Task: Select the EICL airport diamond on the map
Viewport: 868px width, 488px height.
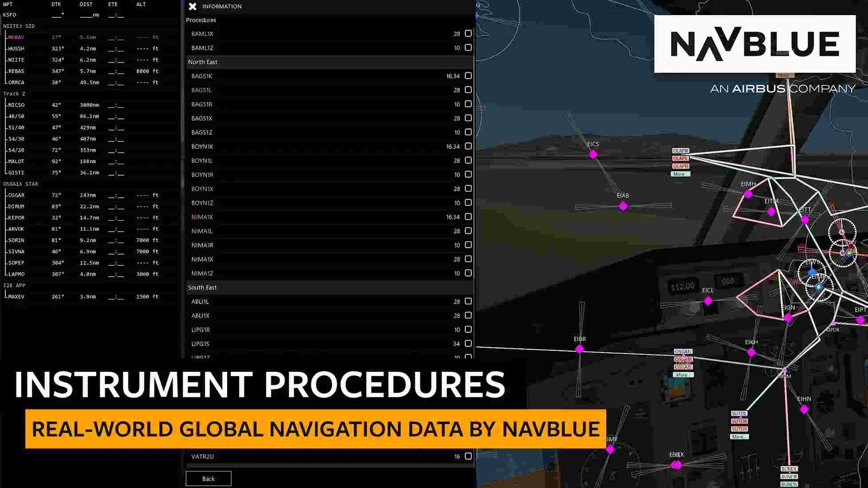Action: click(708, 301)
